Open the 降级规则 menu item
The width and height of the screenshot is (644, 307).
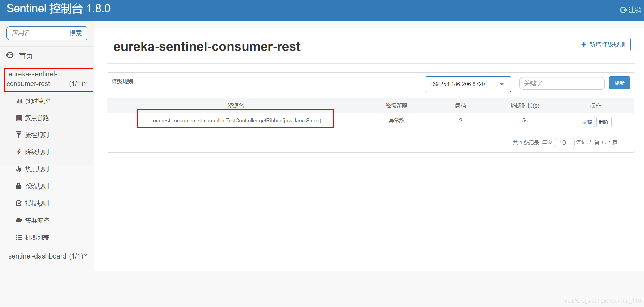click(x=37, y=152)
